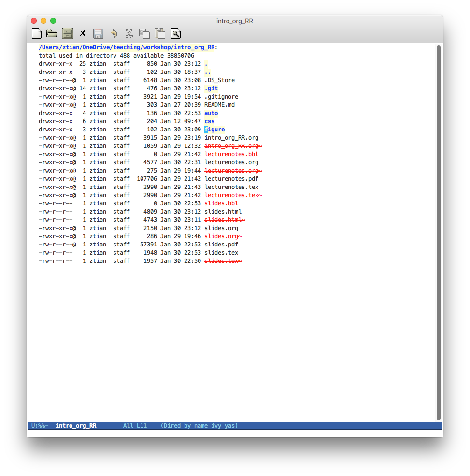Click the directory path header link
Image resolution: width=470 pixels, height=476 pixels.
pos(127,47)
